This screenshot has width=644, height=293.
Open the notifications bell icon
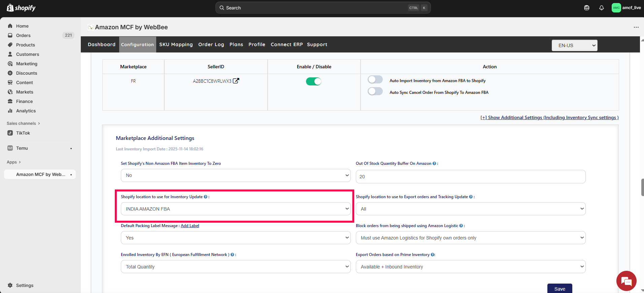(x=601, y=8)
